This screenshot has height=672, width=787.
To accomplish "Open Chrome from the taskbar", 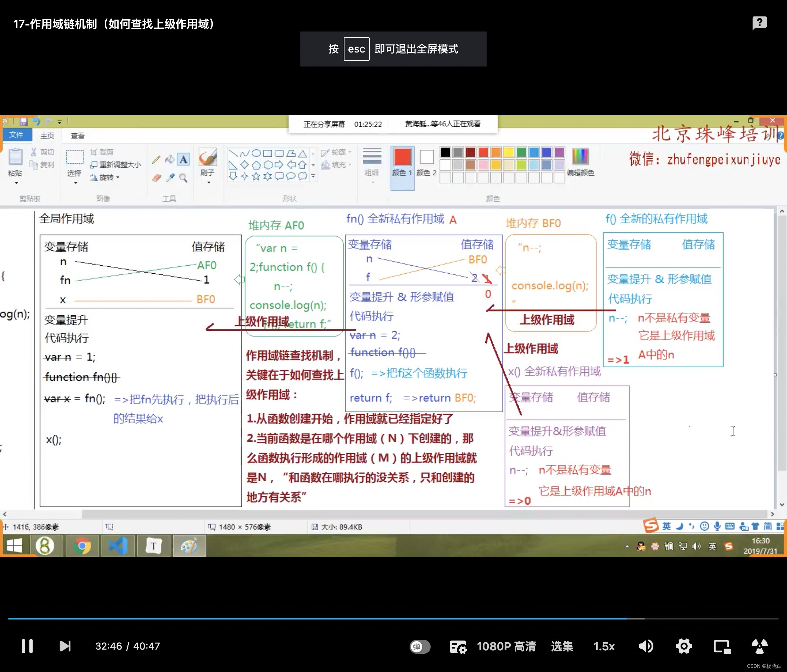I will point(82,546).
